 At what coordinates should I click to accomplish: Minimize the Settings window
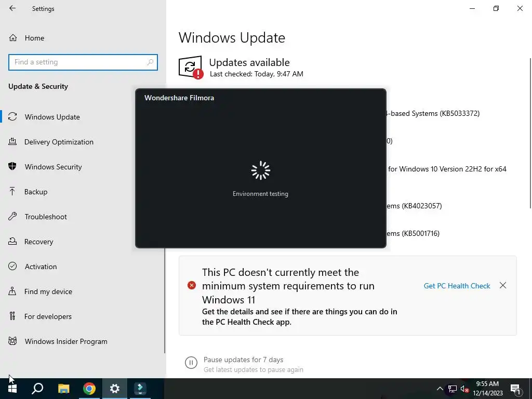pyautogui.click(x=472, y=8)
